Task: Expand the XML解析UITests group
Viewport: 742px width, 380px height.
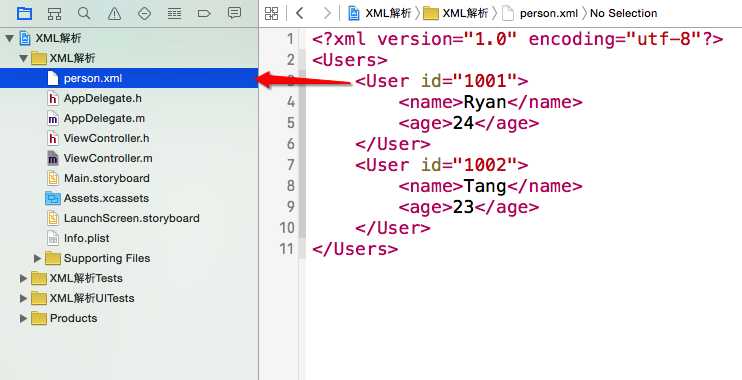Action: [x=23, y=298]
